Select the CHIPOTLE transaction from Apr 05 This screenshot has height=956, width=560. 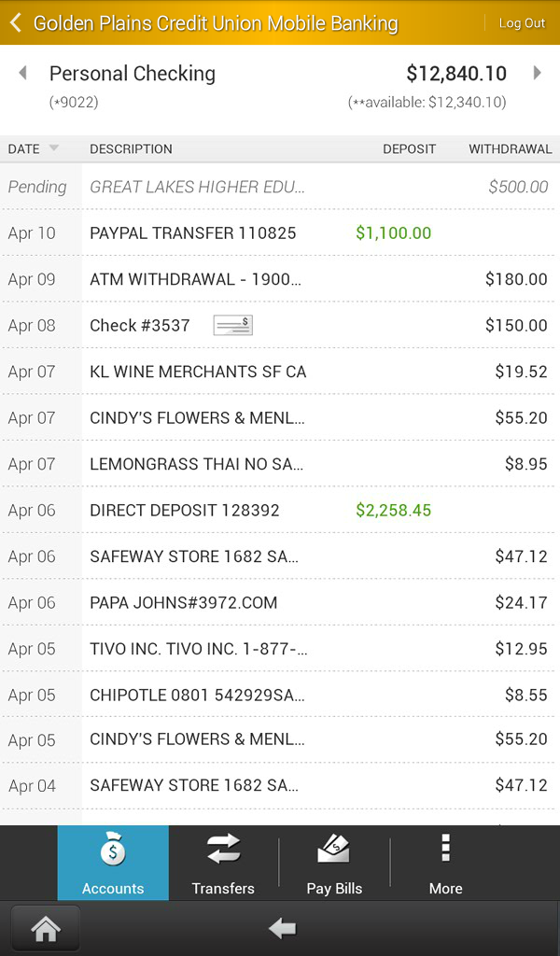pos(280,695)
